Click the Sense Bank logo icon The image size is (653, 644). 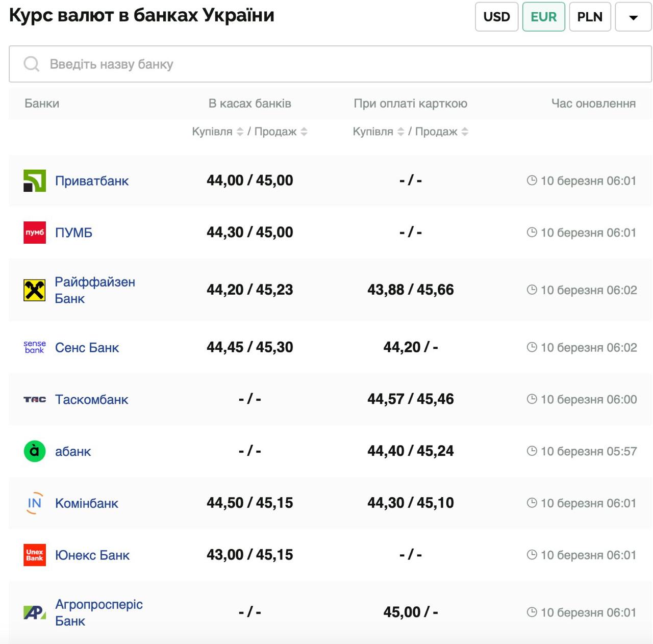(35, 347)
